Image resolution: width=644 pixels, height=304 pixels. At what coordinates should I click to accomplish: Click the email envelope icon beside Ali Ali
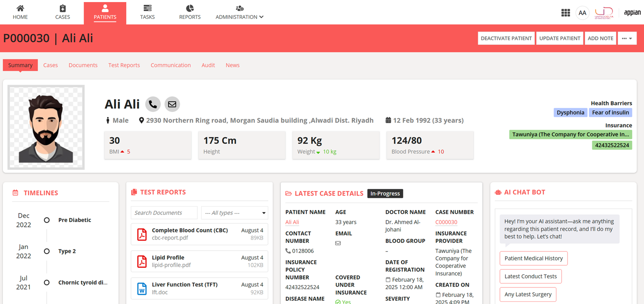tap(172, 104)
